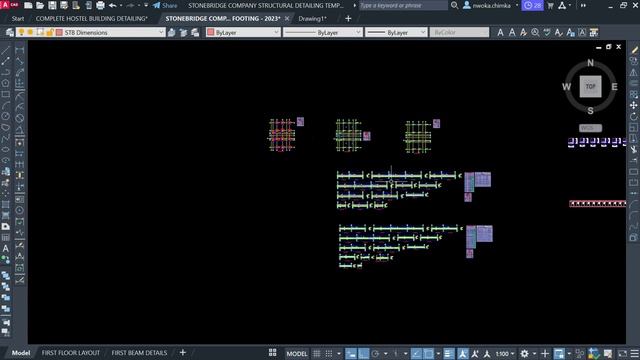Click the Text Style icon
Viewport: 640px width, 360px height.
pos(559,32)
